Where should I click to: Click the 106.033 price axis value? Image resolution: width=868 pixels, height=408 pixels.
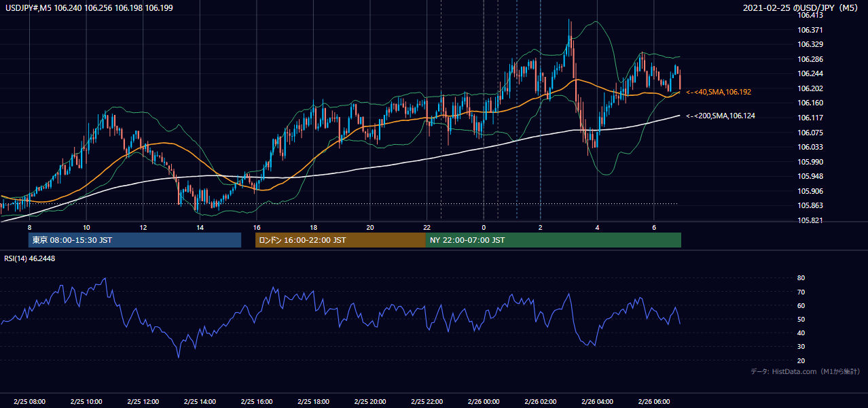point(810,147)
